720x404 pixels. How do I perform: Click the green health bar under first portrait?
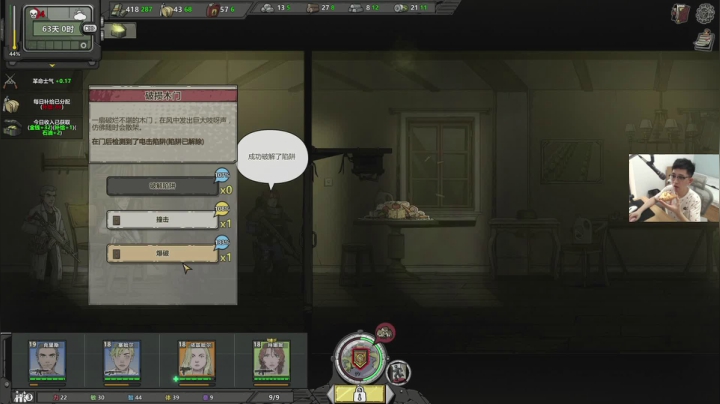coord(47,379)
